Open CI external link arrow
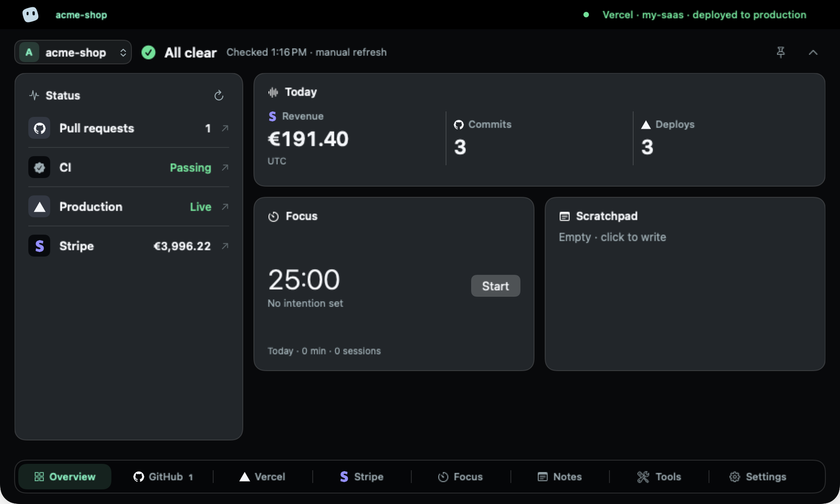Viewport: 840px width, 504px height. point(225,168)
